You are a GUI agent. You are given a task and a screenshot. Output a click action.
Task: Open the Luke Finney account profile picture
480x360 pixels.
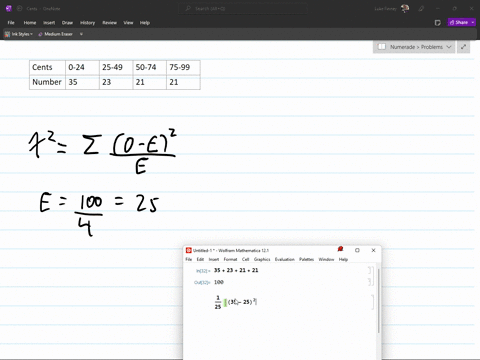(x=405, y=8)
